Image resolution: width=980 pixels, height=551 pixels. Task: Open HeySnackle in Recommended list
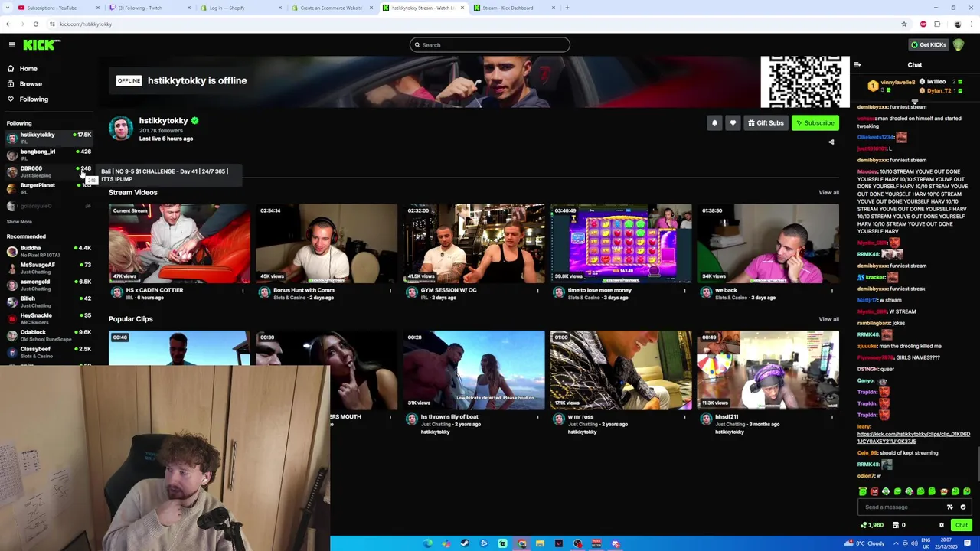[48, 318]
